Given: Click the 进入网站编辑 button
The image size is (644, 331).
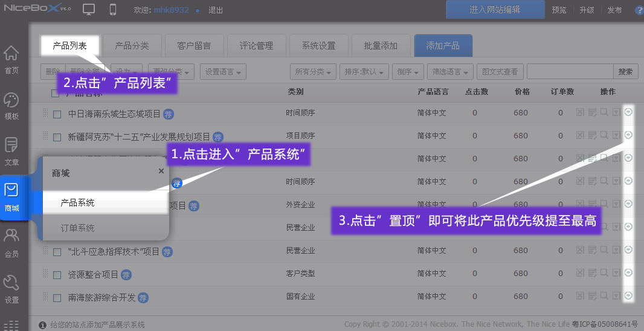Looking at the screenshot, I should tap(495, 10).
